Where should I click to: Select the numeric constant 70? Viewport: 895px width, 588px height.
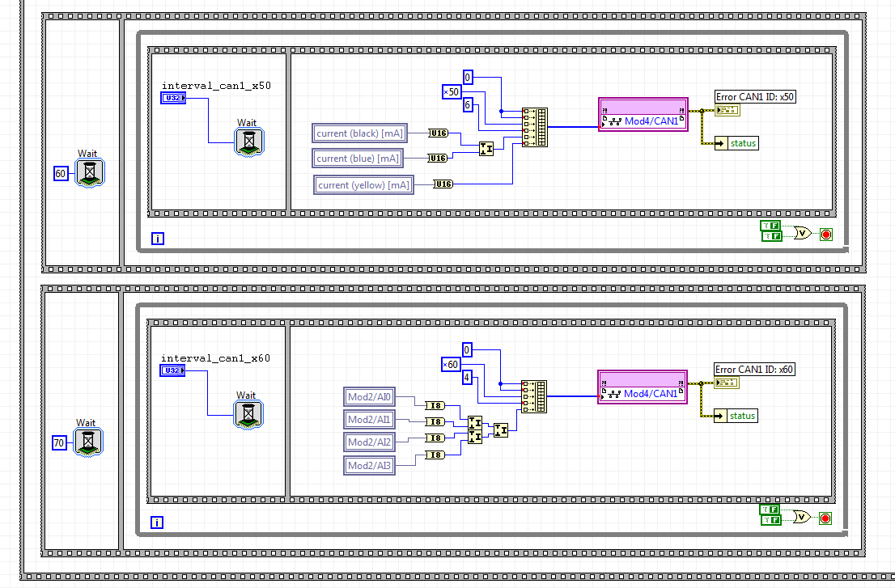click(59, 442)
